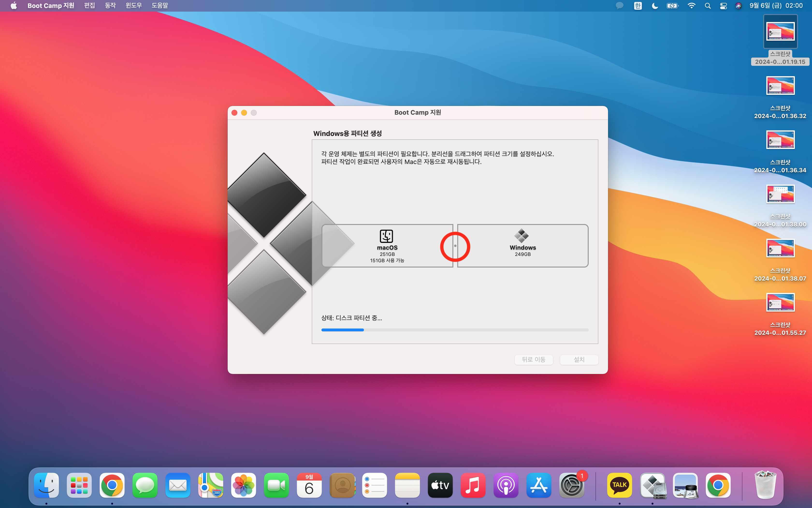Open the 도움말 menu

pyautogui.click(x=160, y=6)
